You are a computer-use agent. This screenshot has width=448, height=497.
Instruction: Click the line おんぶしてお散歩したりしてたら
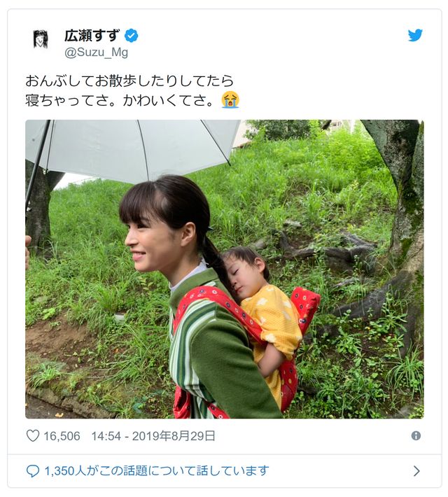click(x=129, y=81)
